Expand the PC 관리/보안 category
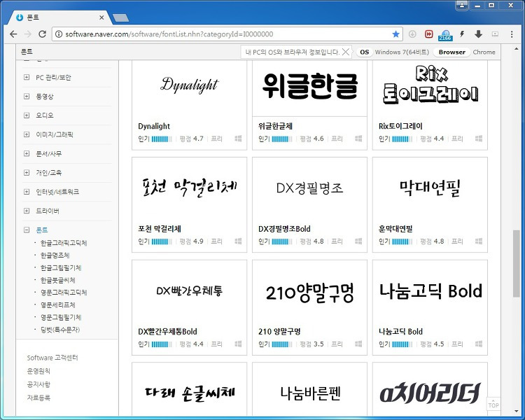 pos(27,78)
